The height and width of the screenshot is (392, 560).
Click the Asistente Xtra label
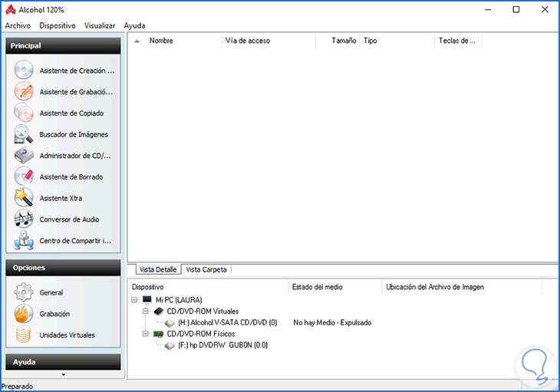click(61, 198)
